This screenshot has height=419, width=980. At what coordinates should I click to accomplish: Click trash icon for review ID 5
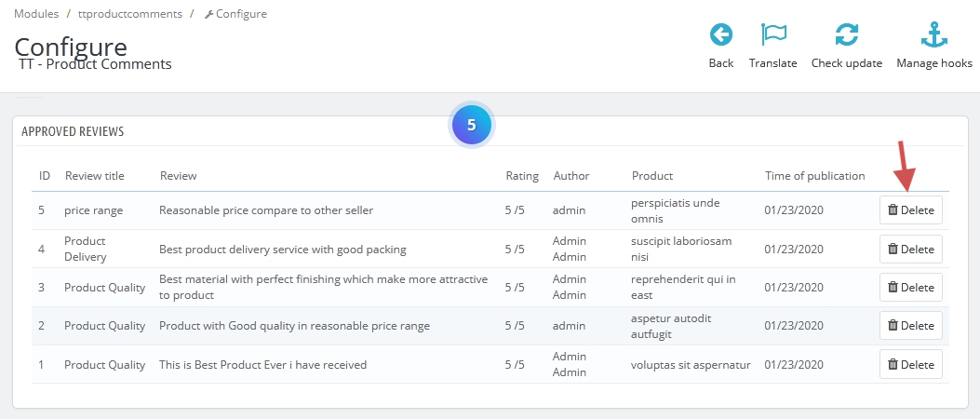point(893,210)
